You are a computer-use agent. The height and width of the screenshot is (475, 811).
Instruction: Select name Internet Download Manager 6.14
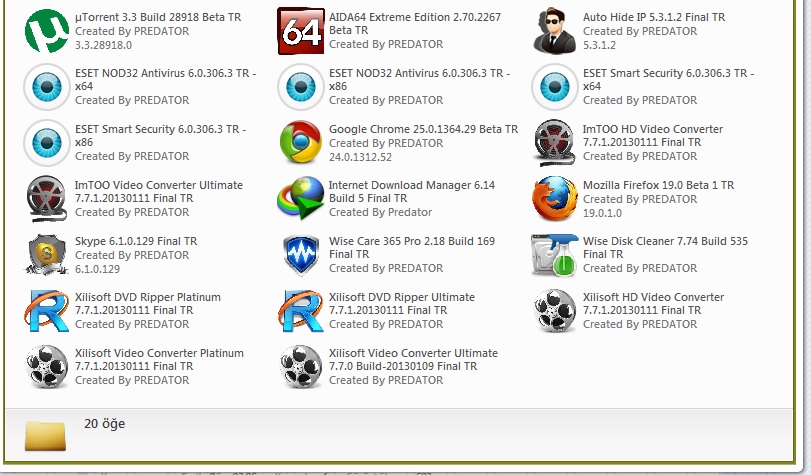(x=412, y=185)
